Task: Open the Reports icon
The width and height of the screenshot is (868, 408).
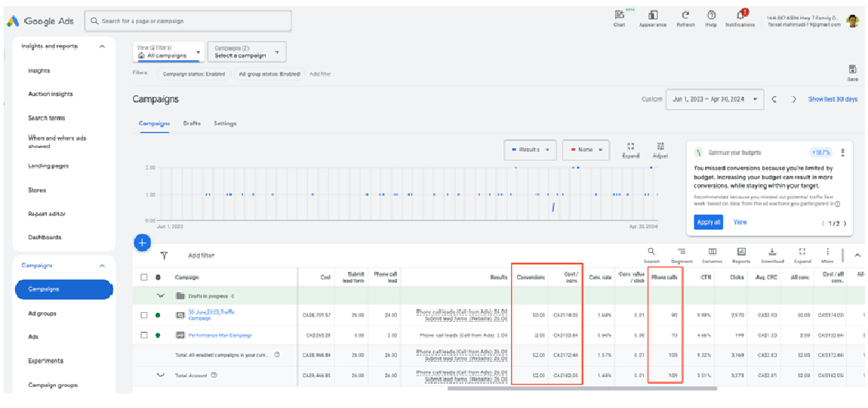Action: coord(741,251)
